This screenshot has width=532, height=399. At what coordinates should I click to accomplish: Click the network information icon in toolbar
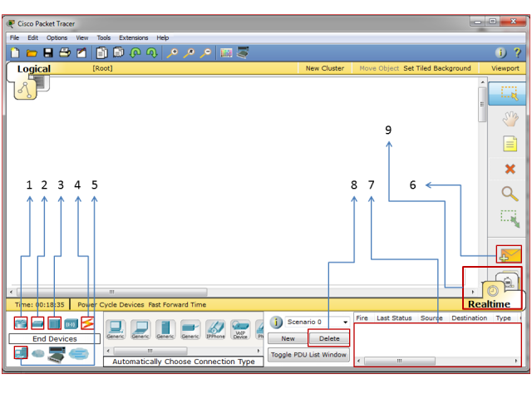pyautogui.click(x=500, y=52)
